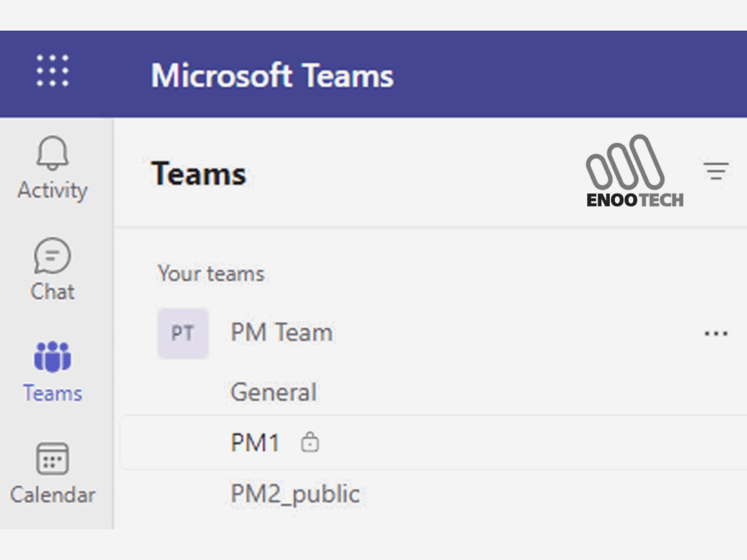Open the Calendar icon in sidebar
The width and height of the screenshot is (747, 560).
[x=53, y=458]
